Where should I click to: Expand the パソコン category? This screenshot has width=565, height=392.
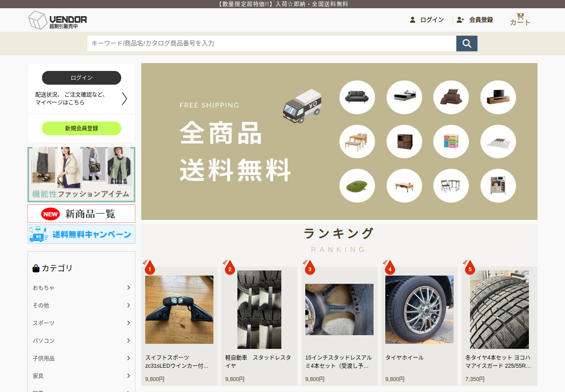82,341
